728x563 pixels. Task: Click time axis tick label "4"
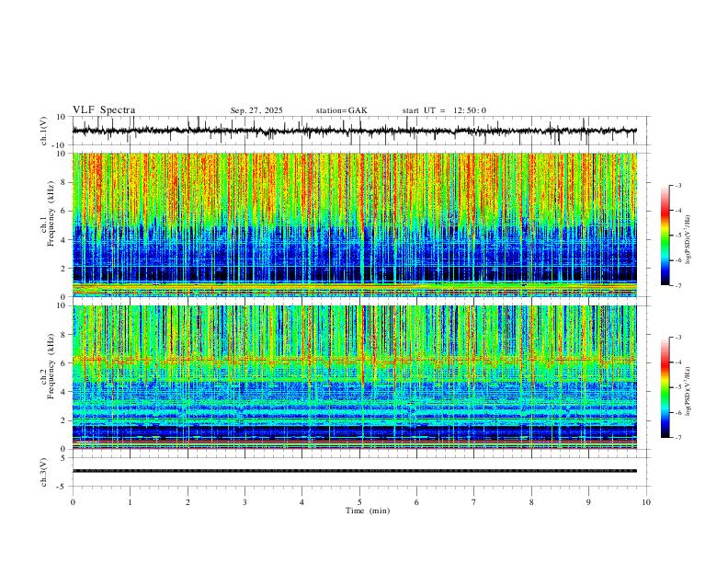tap(301, 502)
